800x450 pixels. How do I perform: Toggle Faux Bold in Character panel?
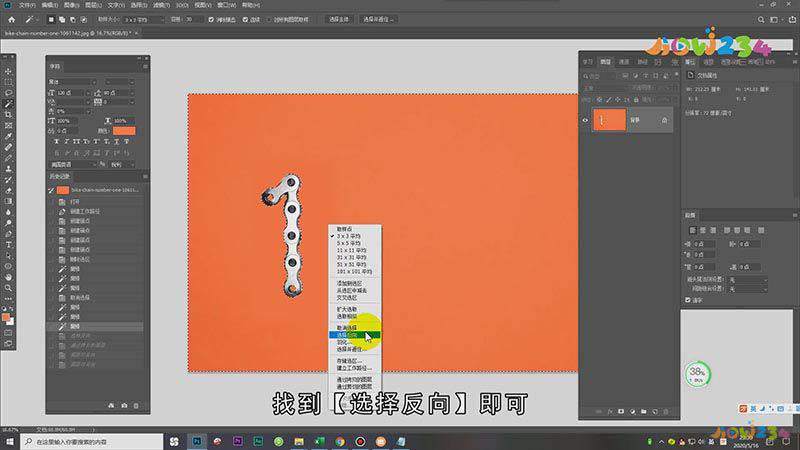tap(56, 141)
